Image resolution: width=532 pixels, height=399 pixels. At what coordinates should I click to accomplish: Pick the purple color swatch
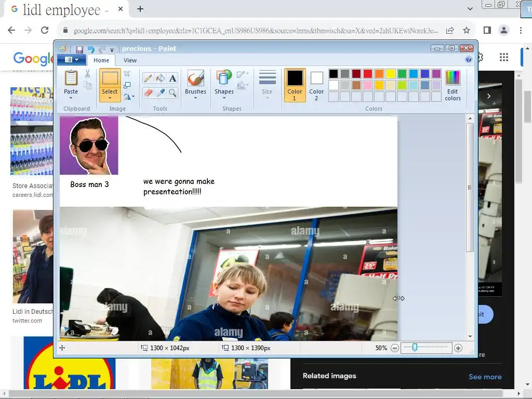point(436,74)
